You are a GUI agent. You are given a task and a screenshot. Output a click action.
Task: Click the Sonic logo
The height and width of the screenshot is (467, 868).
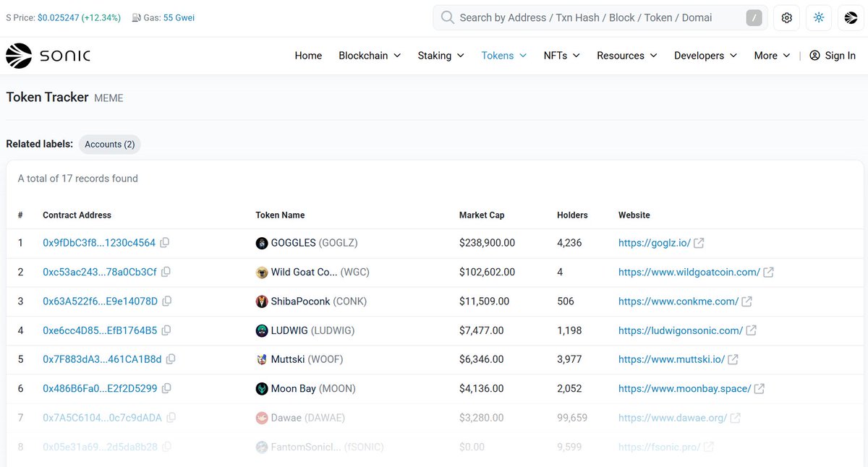click(48, 56)
